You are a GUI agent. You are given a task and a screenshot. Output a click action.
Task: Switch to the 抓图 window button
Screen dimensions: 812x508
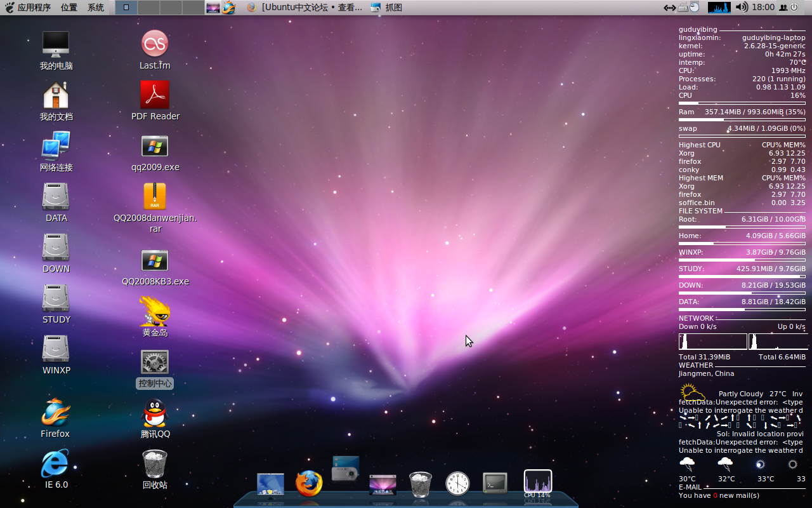point(387,8)
